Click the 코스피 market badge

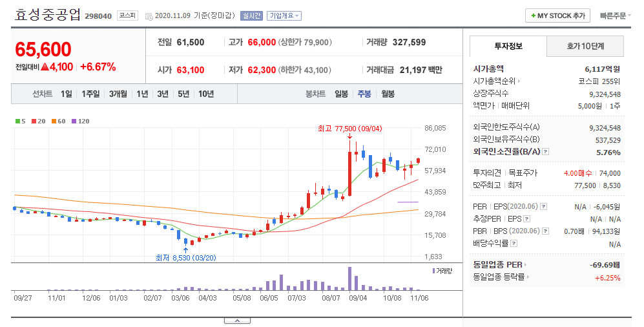point(127,16)
